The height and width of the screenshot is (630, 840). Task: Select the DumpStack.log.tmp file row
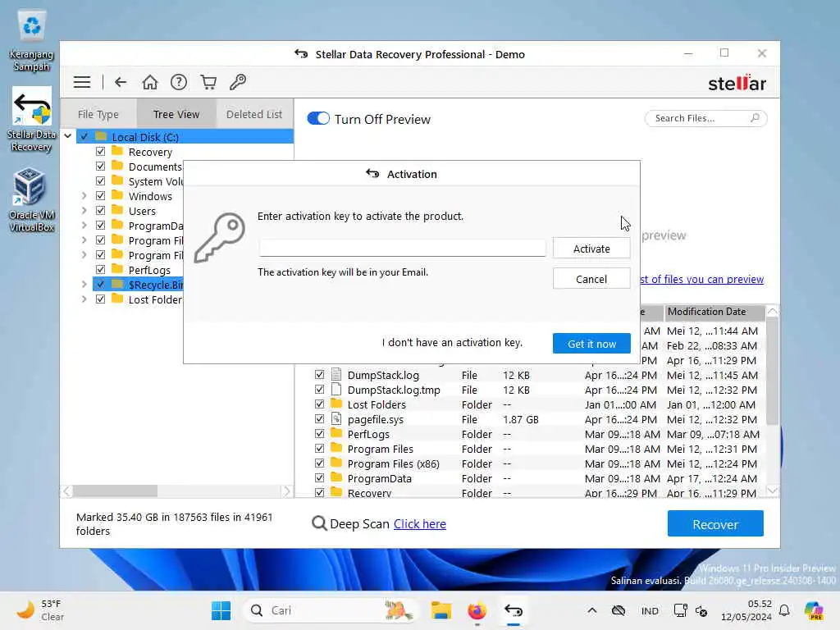[538, 390]
